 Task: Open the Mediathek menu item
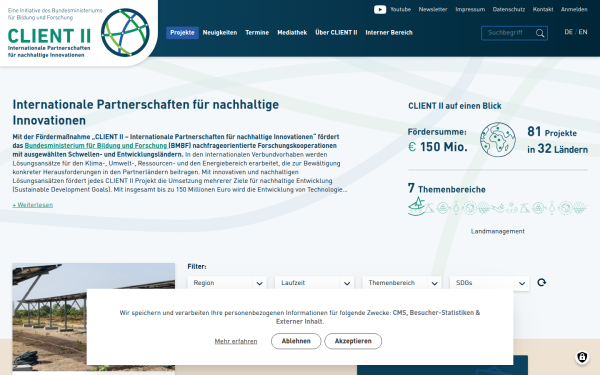coord(292,33)
